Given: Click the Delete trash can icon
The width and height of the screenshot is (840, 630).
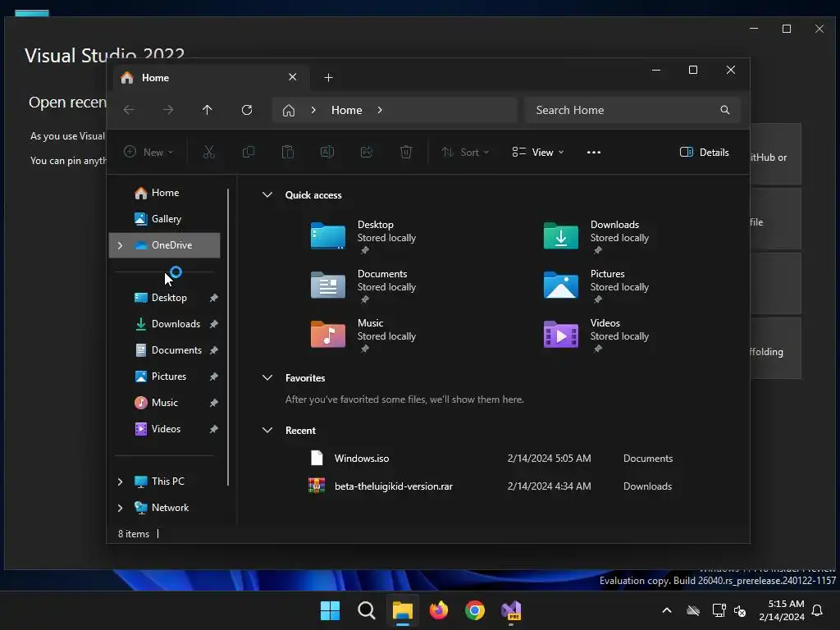Looking at the screenshot, I should point(406,152).
